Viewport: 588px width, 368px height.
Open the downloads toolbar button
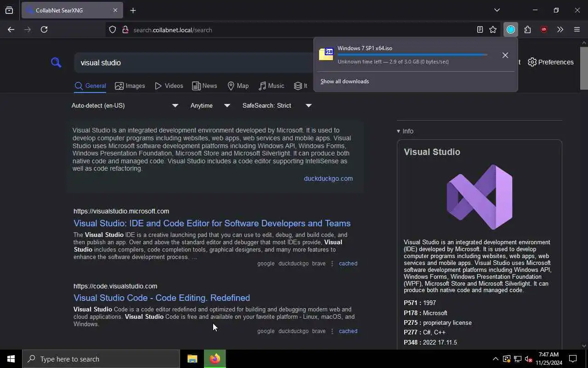(511, 29)
